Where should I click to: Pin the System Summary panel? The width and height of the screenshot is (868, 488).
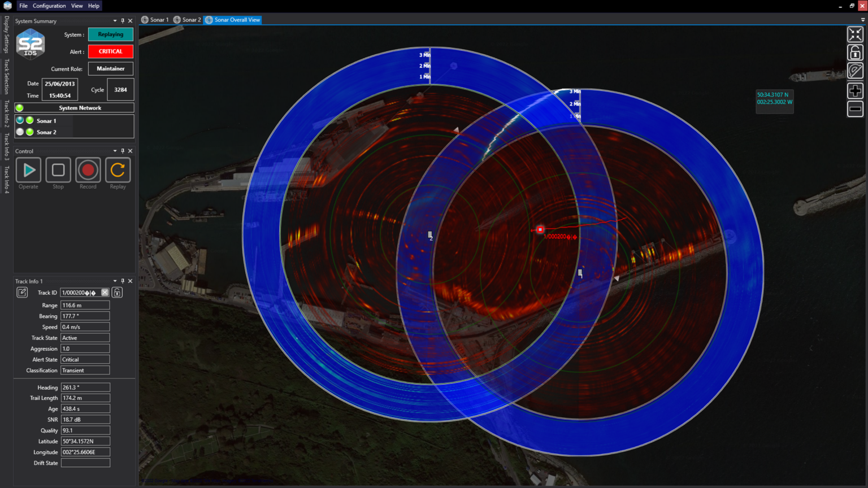pyautogui.click(x=123, y=21)
